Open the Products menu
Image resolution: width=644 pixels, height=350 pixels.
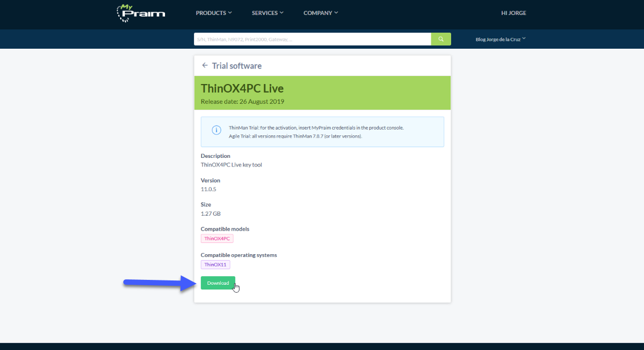214,13
